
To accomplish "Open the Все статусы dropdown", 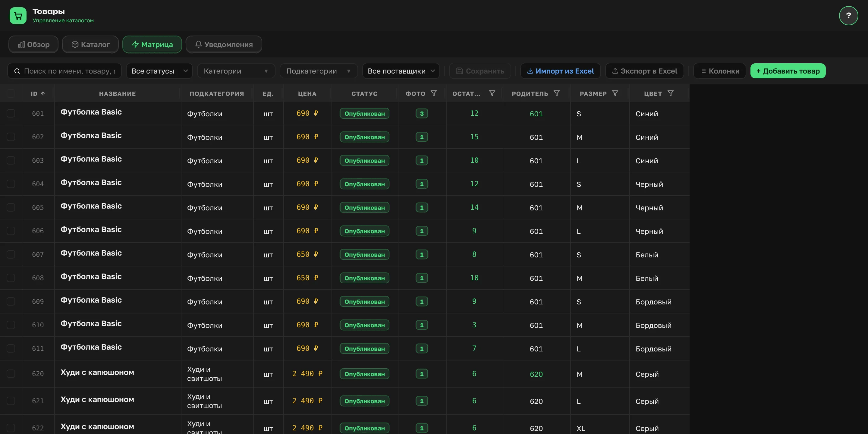I will (159, 71).
